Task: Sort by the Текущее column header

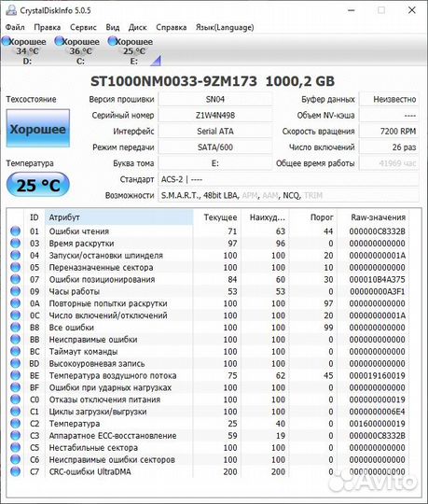Action: (x=217, y=217)
